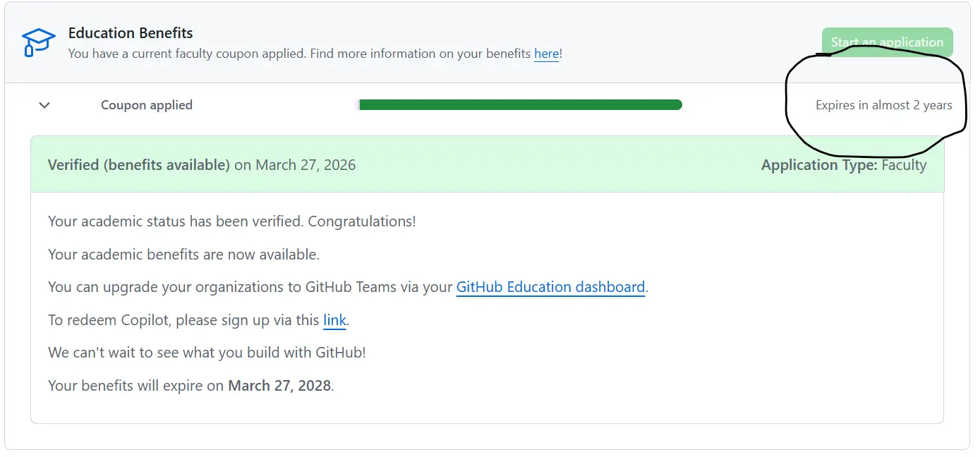Click the 'what you build with GitHub' line
The width and height of the screenshot is (980, 457).
[x=207, y=353]
